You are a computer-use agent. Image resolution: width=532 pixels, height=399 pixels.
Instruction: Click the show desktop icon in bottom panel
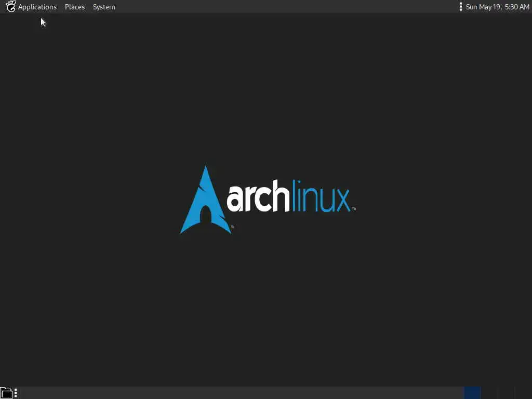pyautogui.click(x=6, y=393)
